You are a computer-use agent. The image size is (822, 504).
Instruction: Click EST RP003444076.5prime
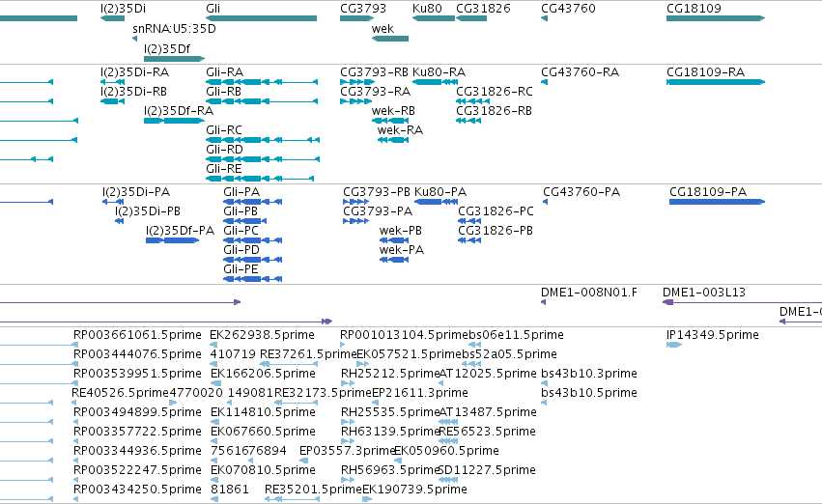(137, 354)
